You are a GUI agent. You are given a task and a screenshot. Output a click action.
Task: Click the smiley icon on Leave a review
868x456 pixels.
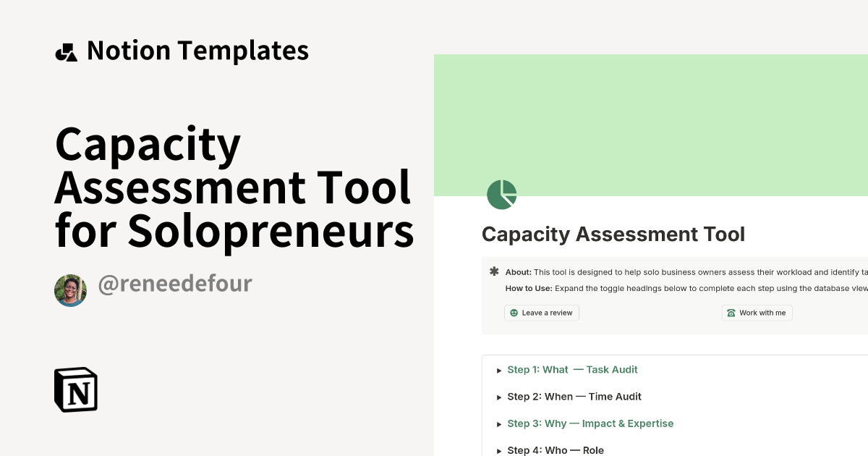tap(514, 313)
